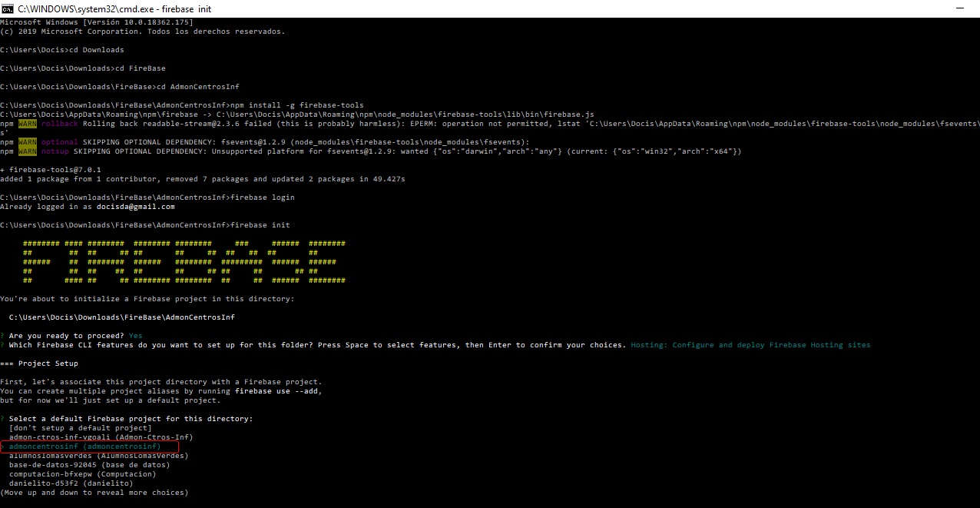The height and width of the screenshot is (508, 980).
Task: Click the docisda@gmail.com logged-in email text
Action: [136, 207]
